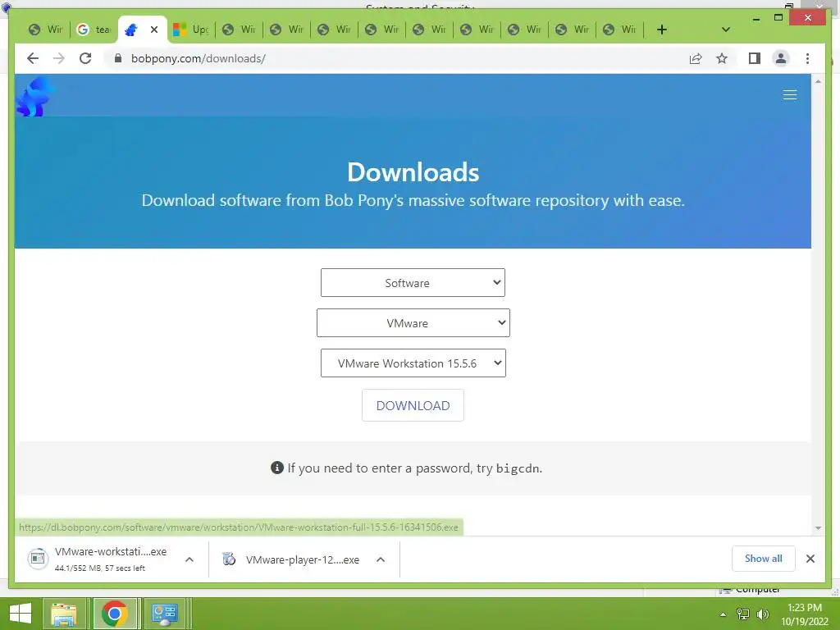Expand the Software category dropdown
Screen dimensions: 840x630
[413, 283]
